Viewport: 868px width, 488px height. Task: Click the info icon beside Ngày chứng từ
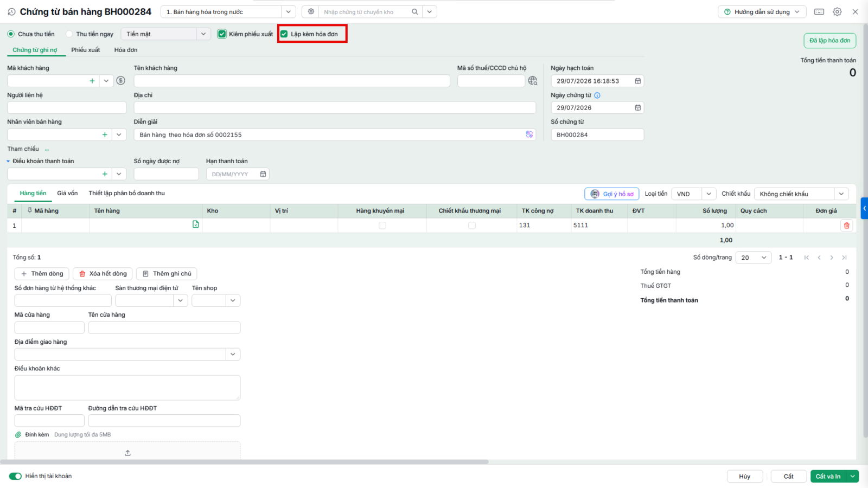pos(597,95)
